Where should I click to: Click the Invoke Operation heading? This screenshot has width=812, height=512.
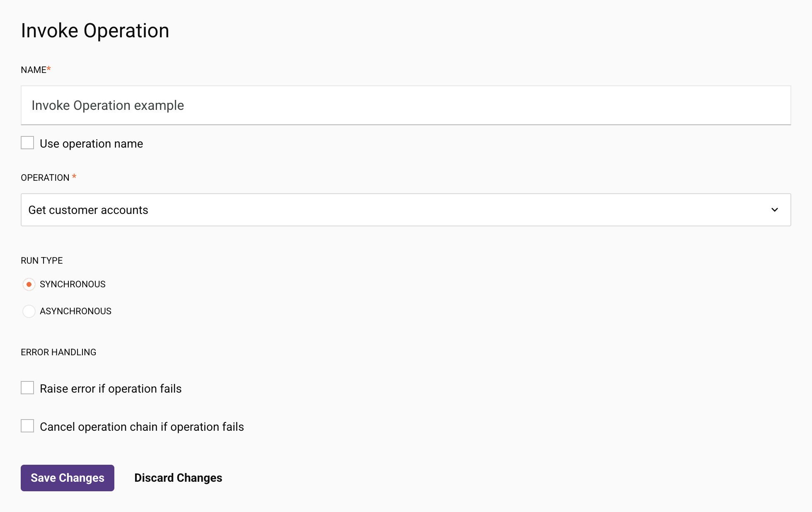click(x=95, y=30)
